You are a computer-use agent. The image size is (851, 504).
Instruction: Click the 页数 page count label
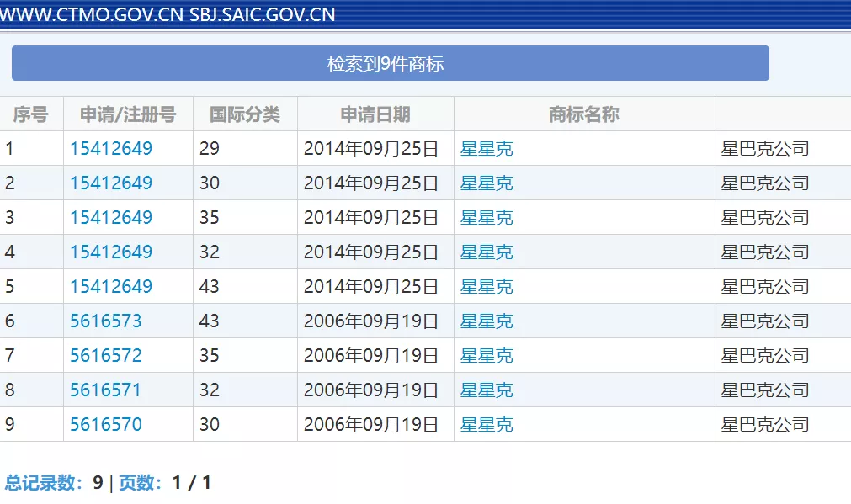pos(141,482)
